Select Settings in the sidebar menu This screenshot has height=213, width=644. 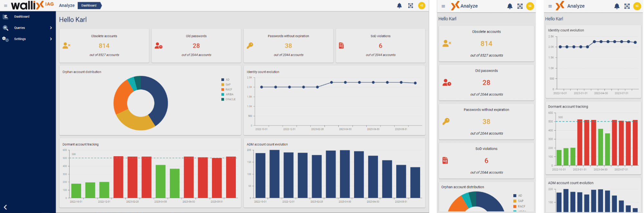point(20,39)
